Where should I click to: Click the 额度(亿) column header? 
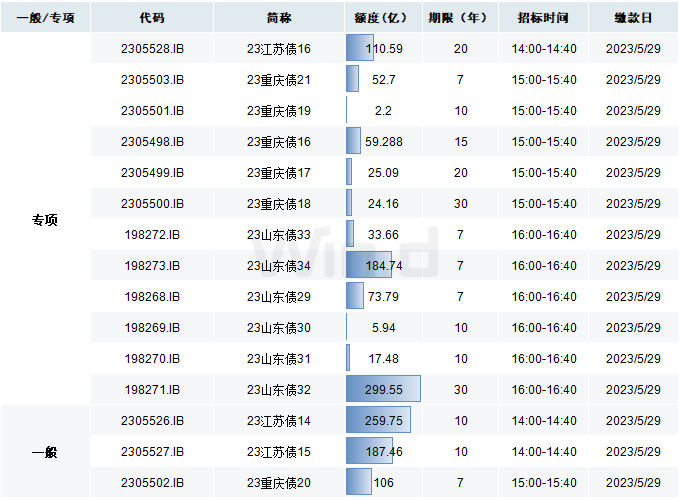383,17
